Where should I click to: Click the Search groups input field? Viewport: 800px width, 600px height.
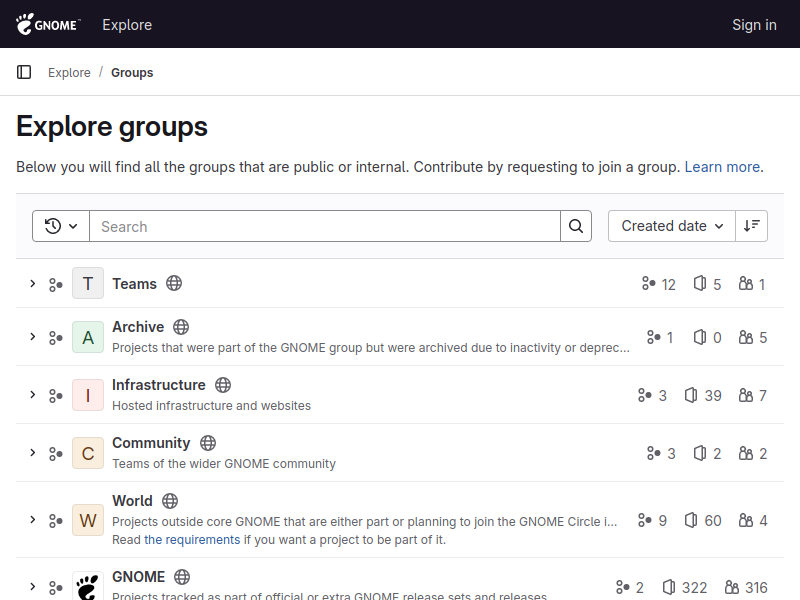tap(325, 226)
